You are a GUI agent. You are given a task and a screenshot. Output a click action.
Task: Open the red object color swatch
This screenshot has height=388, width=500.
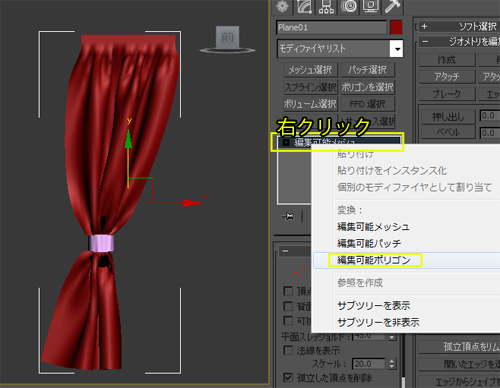coord(396,27)
